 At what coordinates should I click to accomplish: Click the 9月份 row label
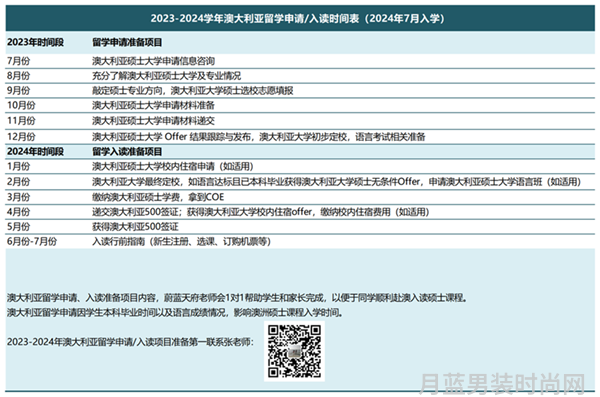point(18,90)
